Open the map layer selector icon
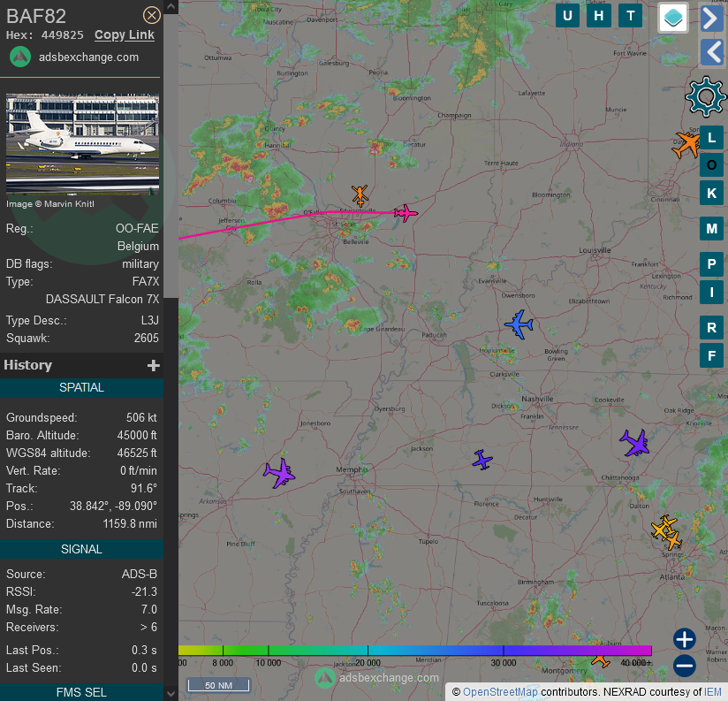Viewport: 728px width, 701px height. tap(673, 18)
